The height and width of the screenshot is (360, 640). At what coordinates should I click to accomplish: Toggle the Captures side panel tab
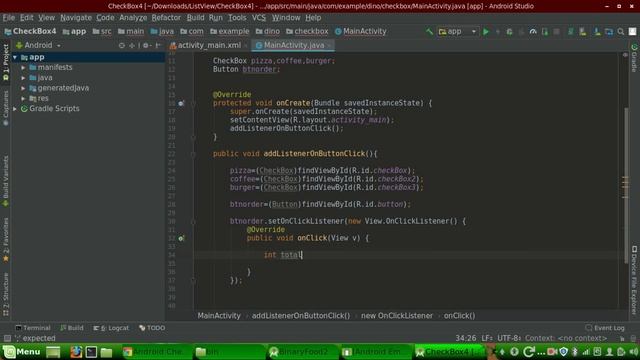(x=6, y=108)
